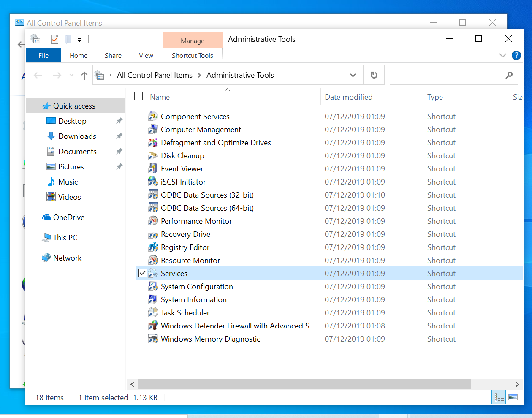
Task: Launch Windows Memory Diagnostic
Action: pos(210,339)
